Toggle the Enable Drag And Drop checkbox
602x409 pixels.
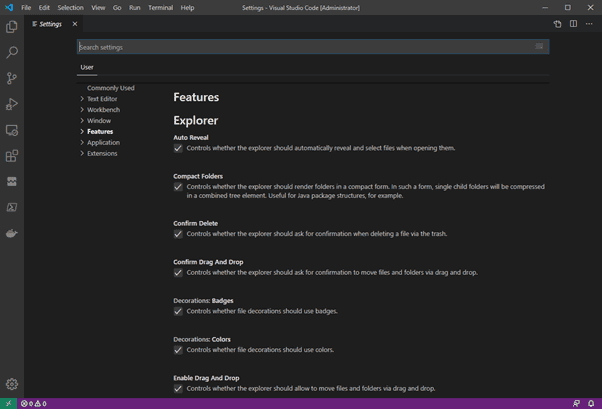click(178, 389)
